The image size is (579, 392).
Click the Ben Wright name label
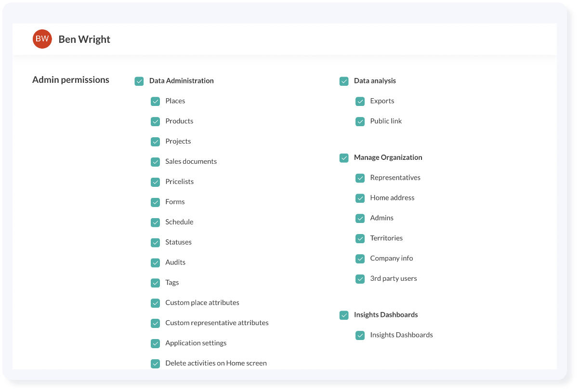84,39
